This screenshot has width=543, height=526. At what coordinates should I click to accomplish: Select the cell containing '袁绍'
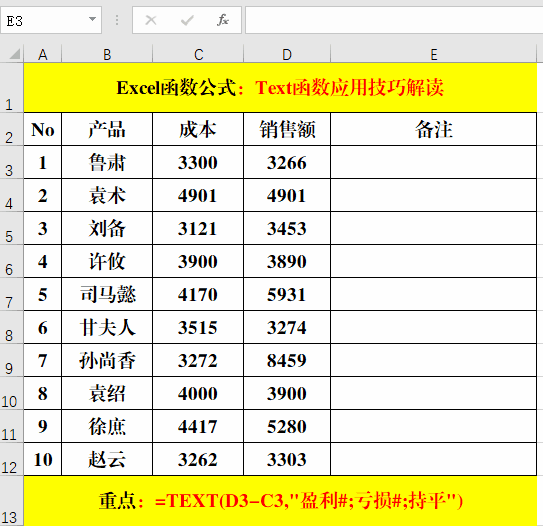coord(107,393)
